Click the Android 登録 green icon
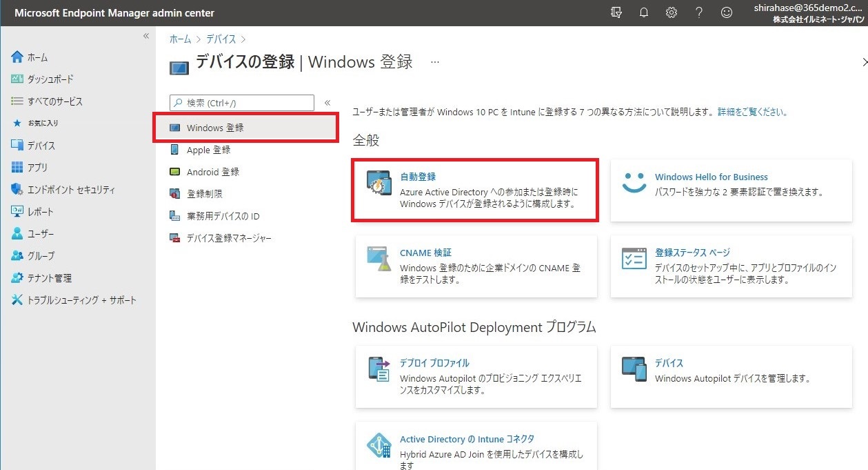The image size is (868, 470). pyautogui.click(x=174, y=172)
